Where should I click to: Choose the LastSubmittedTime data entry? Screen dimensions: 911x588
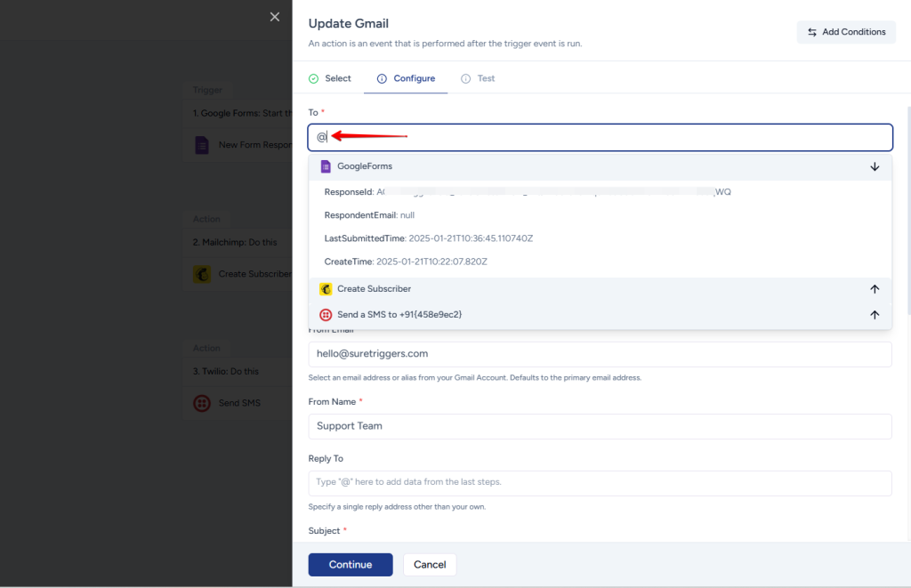pyautogui.click(x=428, y=238)
